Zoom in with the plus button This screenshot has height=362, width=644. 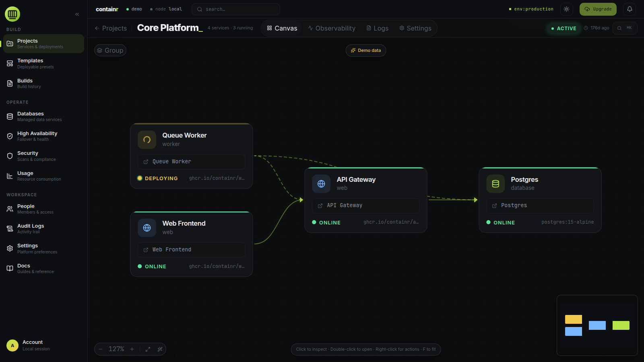(132, 349)
